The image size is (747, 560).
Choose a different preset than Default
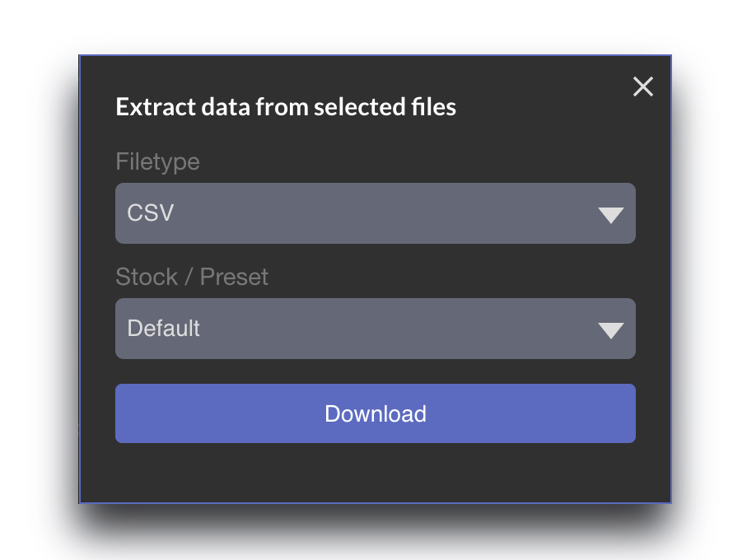[x=375, y=329]
